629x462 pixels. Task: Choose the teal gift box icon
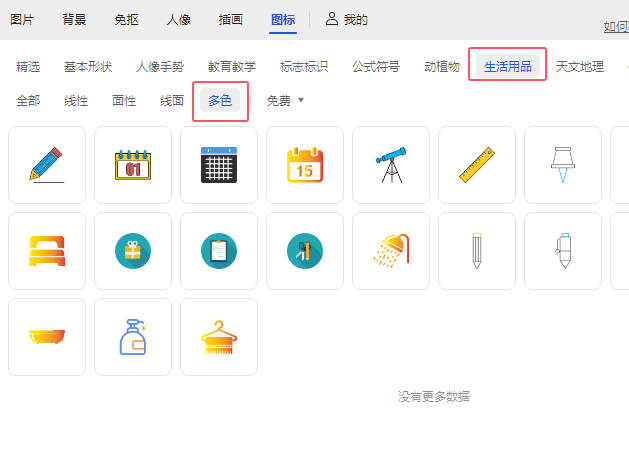pos(133,251)
